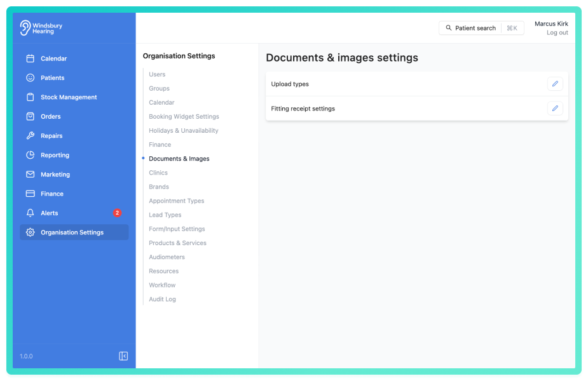Screen dimensions: 588x381
Task: Navigate to Repairs
Action: click(51, 136)
